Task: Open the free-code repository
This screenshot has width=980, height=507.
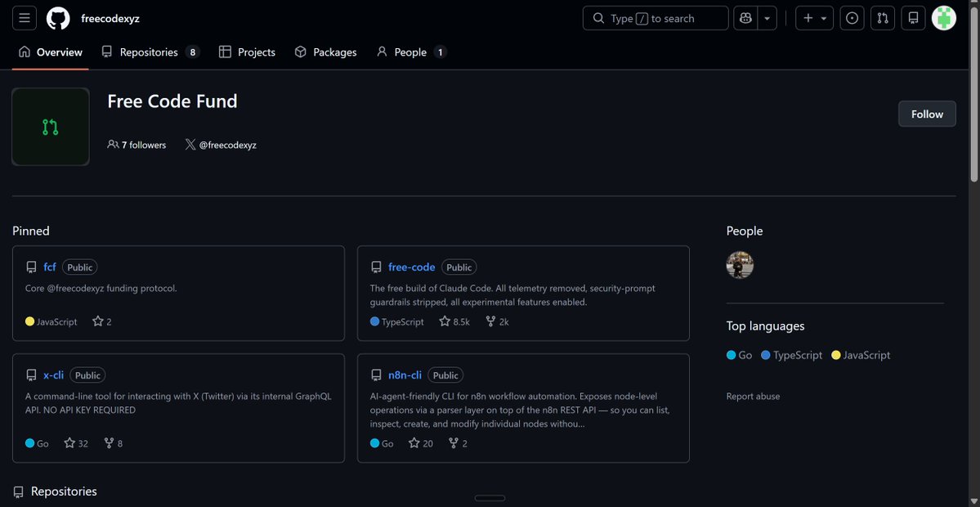Action: pos(411,267)
